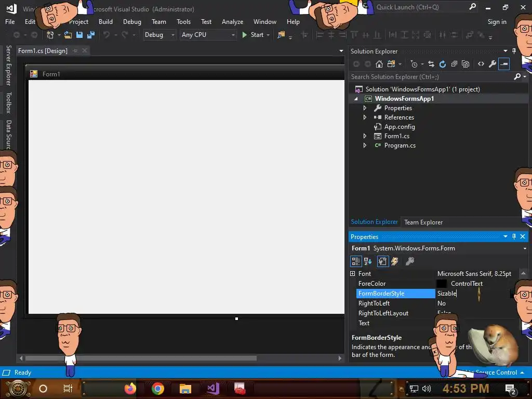This screenshot has height=399, width=532.
Task: Open the Start button dropdown arrow
Action: tap(268, 35)
